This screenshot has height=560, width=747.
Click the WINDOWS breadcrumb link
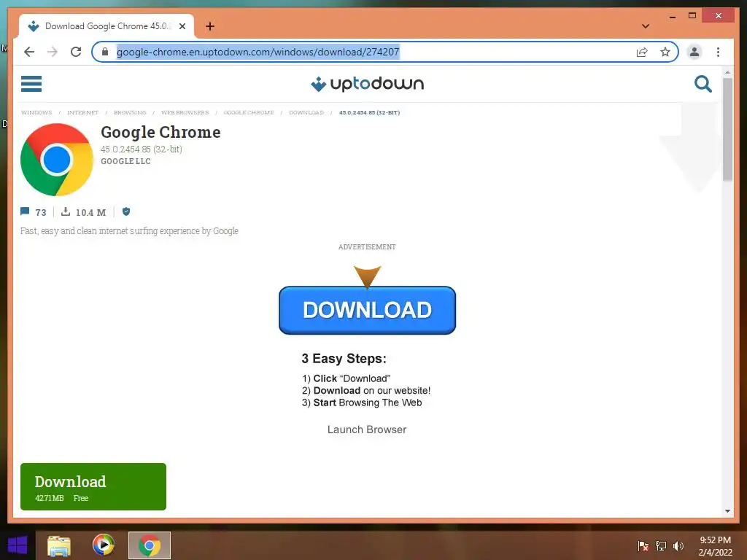point(36,113)
